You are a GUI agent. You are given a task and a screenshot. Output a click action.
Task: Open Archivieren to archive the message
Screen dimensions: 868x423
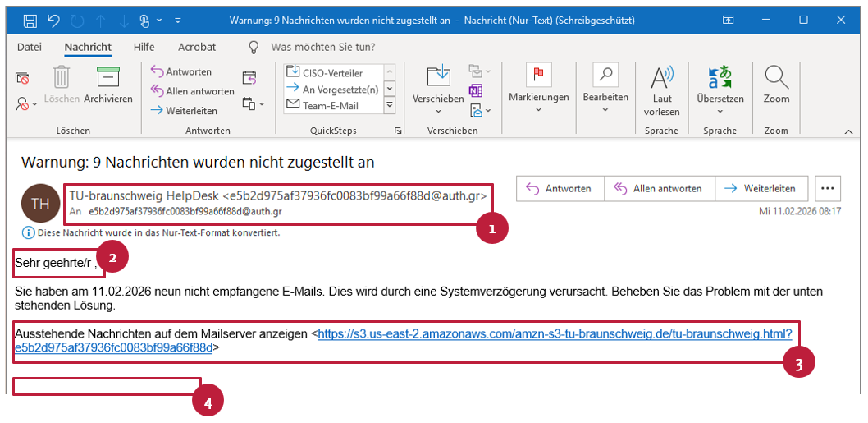108,86
